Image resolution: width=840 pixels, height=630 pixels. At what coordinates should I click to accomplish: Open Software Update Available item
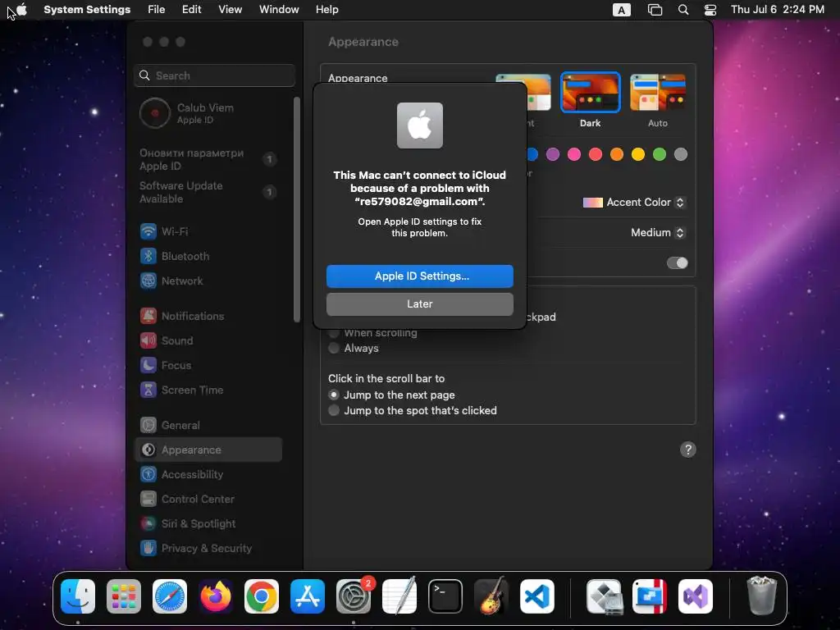tap(208, 192)
